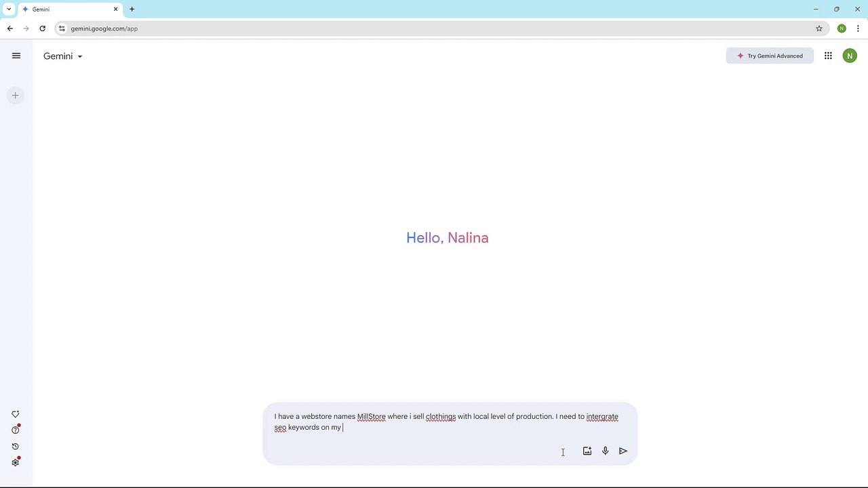Close the Gemini browser tab
The image size is (868, 488).
[x=116, y=9]
